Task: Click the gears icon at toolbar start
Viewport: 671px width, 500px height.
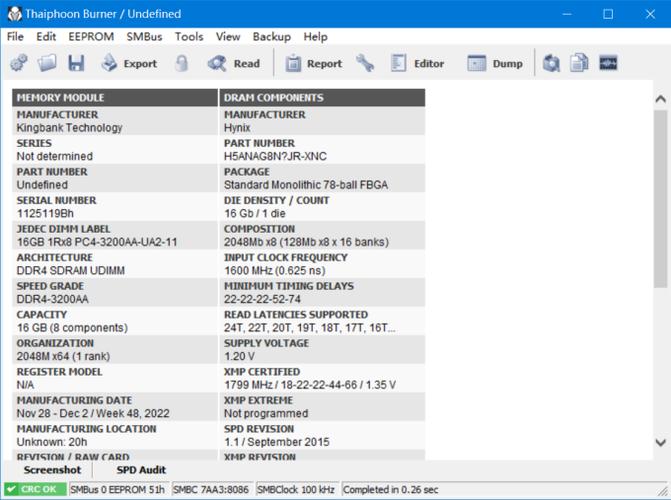Action: pos(18,63)
